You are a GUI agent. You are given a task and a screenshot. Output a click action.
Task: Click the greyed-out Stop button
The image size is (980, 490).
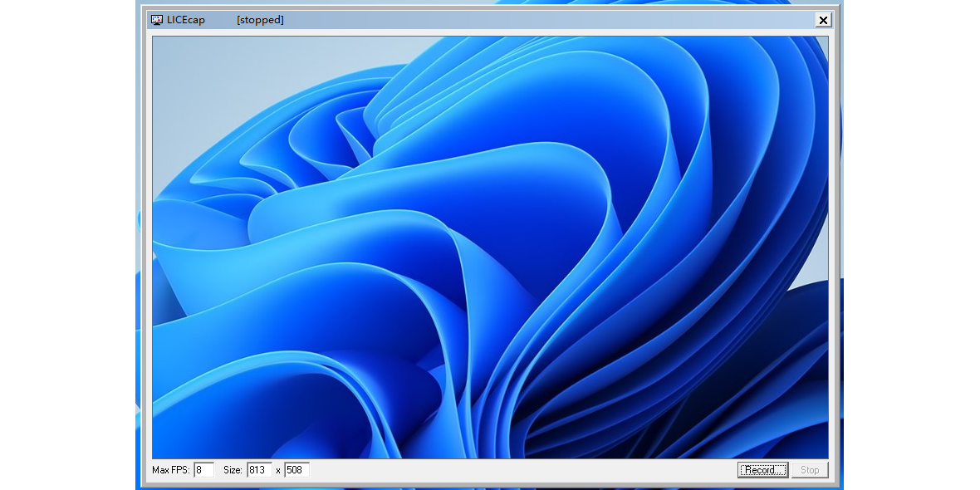click(x=810, y=470)
